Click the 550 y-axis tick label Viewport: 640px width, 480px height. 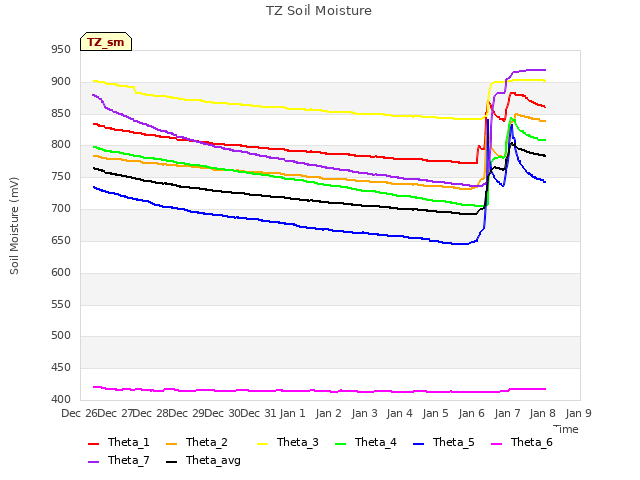click(61, 304)
